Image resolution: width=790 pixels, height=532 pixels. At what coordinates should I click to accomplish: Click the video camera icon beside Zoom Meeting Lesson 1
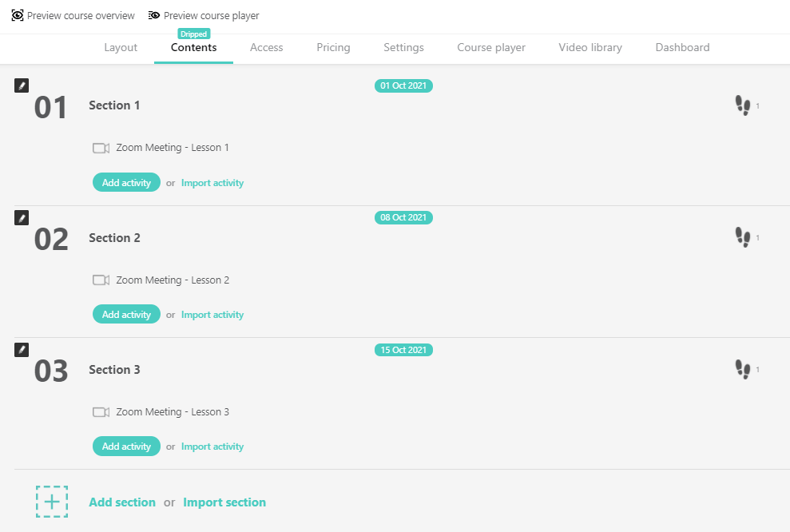[x=101, y=147]
